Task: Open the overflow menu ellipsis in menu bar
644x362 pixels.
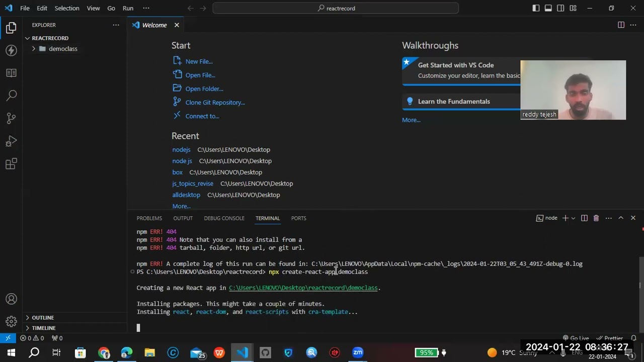Action: pos(146,8)
